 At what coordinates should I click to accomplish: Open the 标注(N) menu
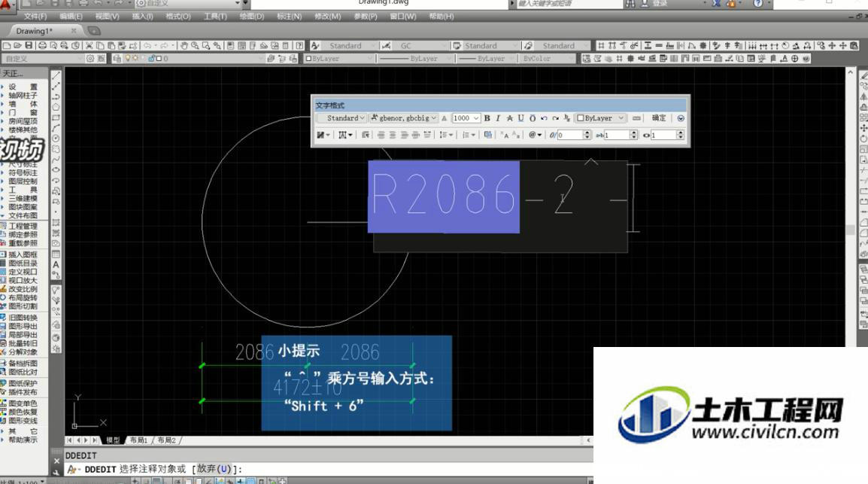coord(290,16)
